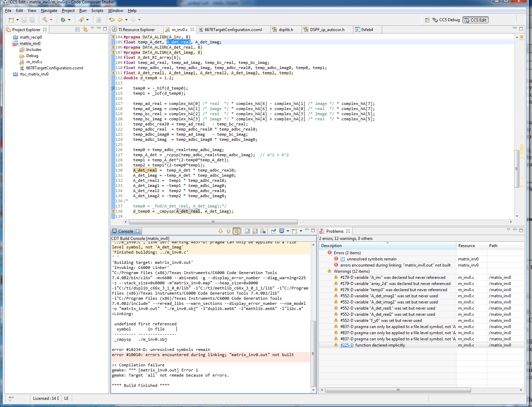Click the Back navigation arrow icon
532x407 pixels.
pyautogui.click(x=120, y=20)
